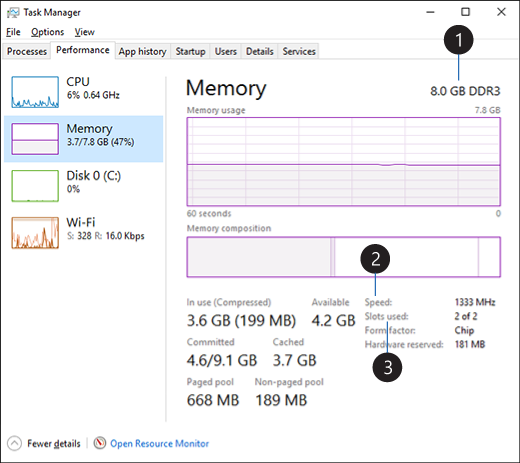
Task: Switch to the App history tab
Action: (143, 51)
